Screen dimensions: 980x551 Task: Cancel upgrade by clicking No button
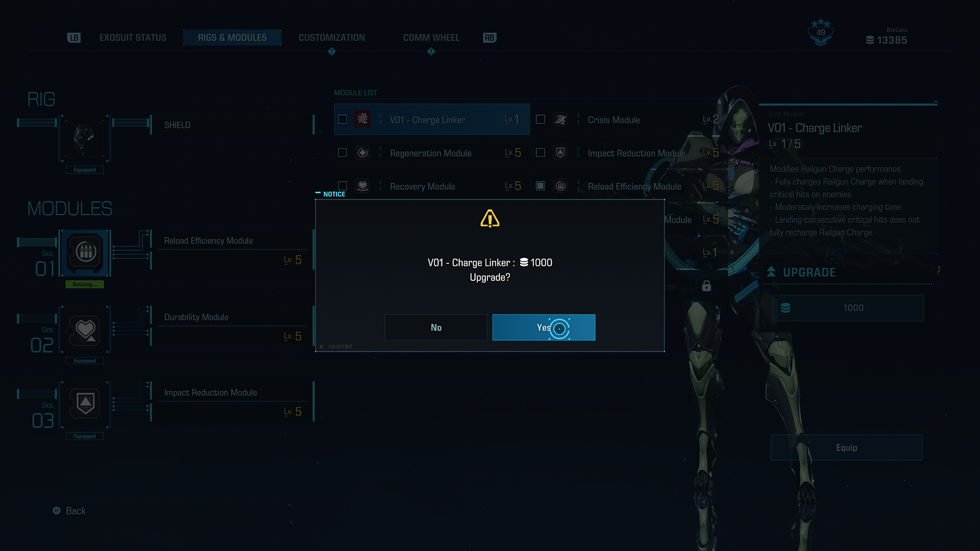(x=435, y=327)
